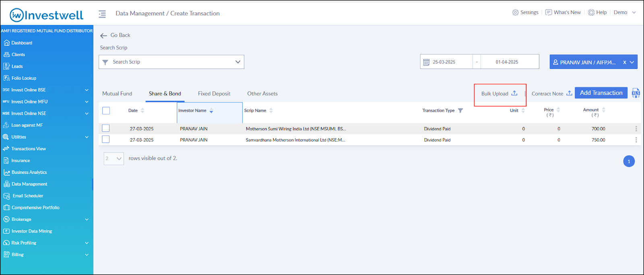This screenshot has height=275, width=644.
Task: Expand Invest Online BSE menu
Action: coord(87,90)
